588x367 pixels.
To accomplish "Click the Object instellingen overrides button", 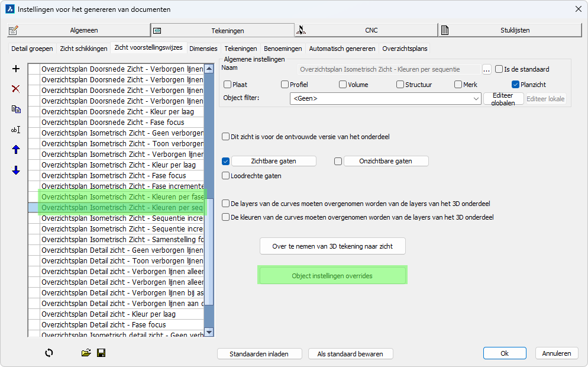I will 332,276.
